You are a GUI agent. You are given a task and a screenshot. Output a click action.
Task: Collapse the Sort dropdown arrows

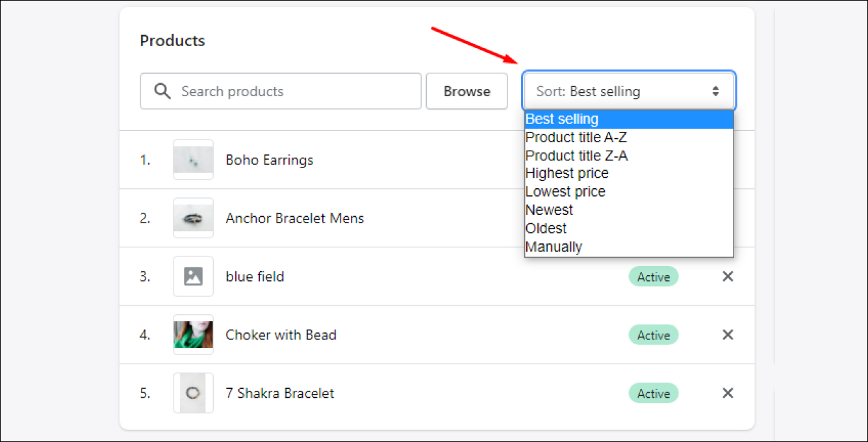[715, 92]
